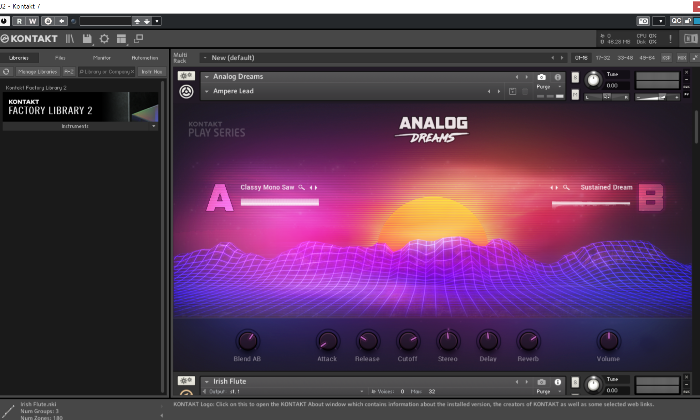The height and width of the screenshot is (420, 700).
Task: Open the New (default) multi dropdown
Action: click(x=205, y=58)
